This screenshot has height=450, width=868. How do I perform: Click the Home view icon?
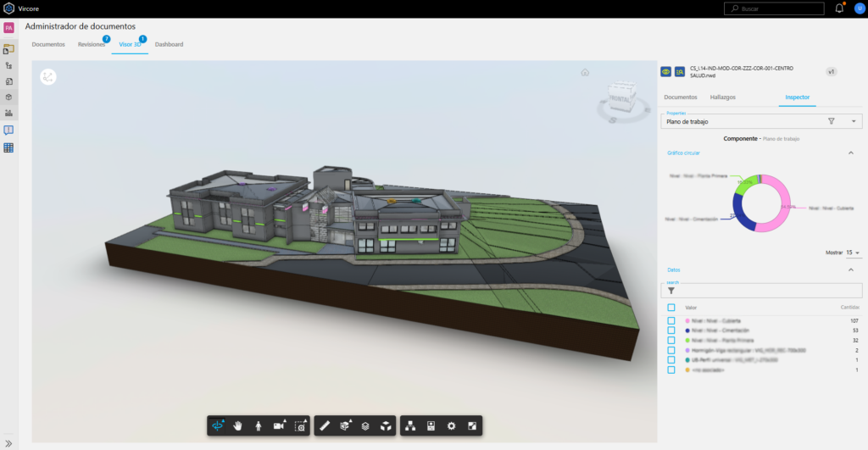click(x=585, y=72)
